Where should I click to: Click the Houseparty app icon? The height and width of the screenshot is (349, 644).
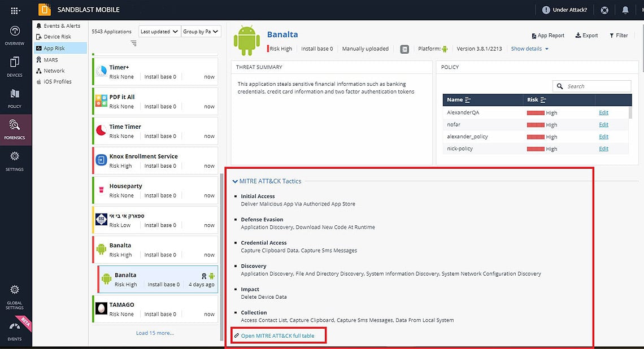pyautogui.click(x=101, y=190)
